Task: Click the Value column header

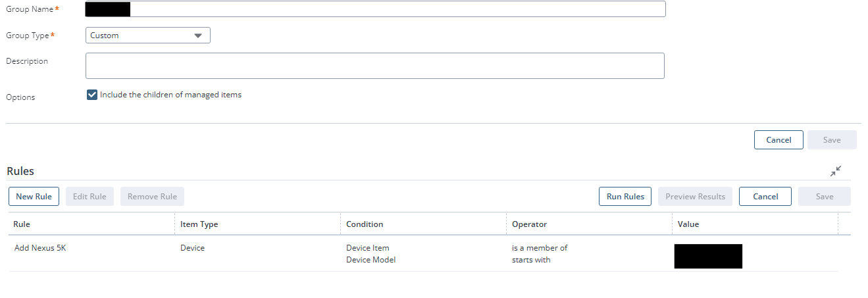Action: pyautogui.click(x=688, y=224)
